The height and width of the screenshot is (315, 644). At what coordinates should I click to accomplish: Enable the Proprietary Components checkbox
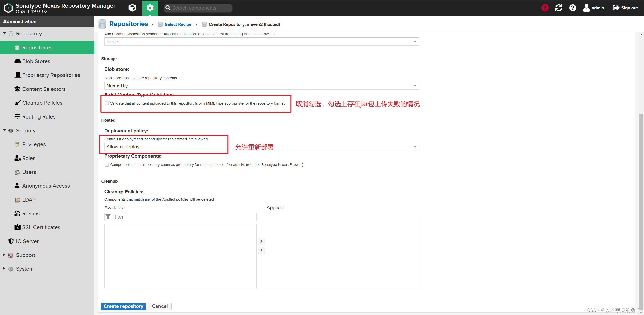107,165
